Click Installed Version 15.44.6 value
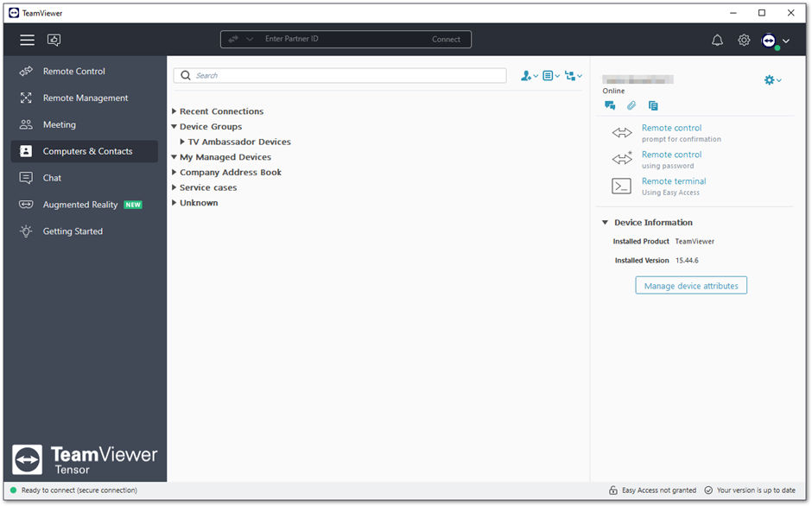 [x=687, y=261]
